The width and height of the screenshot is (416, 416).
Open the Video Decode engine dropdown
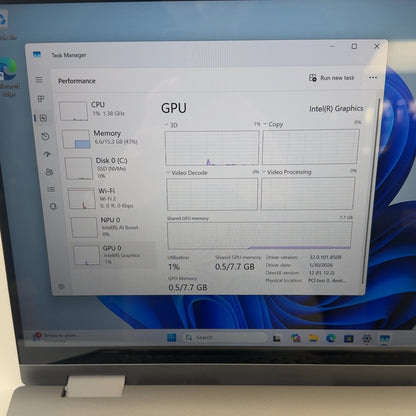[x=168, y=173]
